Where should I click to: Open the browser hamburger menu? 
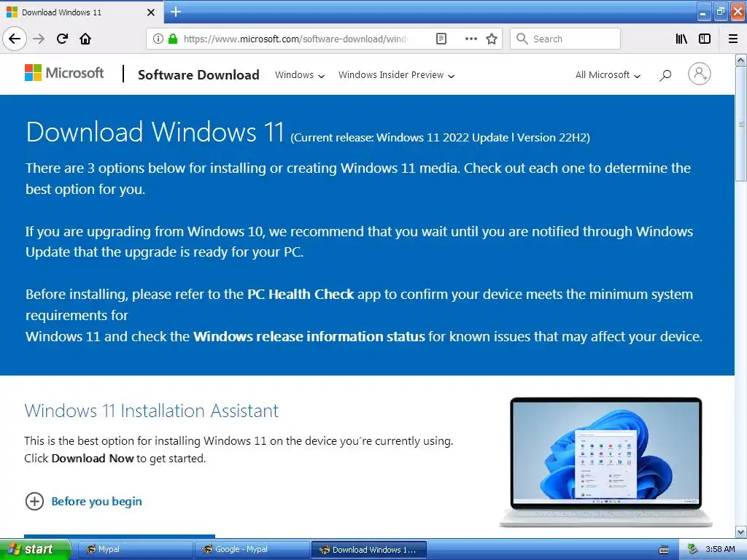pos(732,39)
